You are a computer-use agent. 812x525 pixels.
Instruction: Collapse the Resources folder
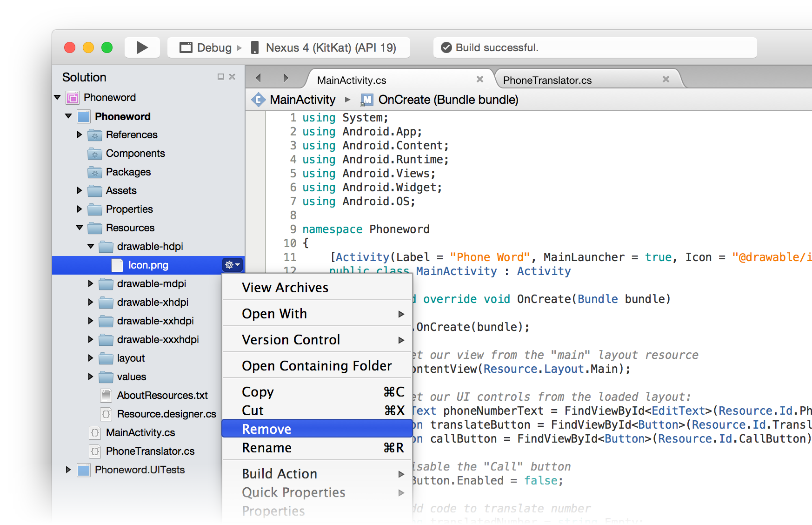(80, 228)
